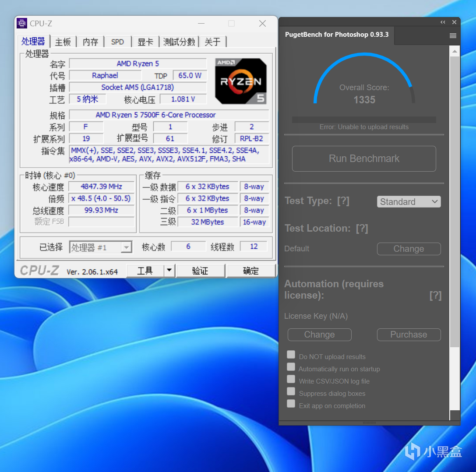Click the 核心数 value 6
The image size is (476, 472).
tap(188, 246)
